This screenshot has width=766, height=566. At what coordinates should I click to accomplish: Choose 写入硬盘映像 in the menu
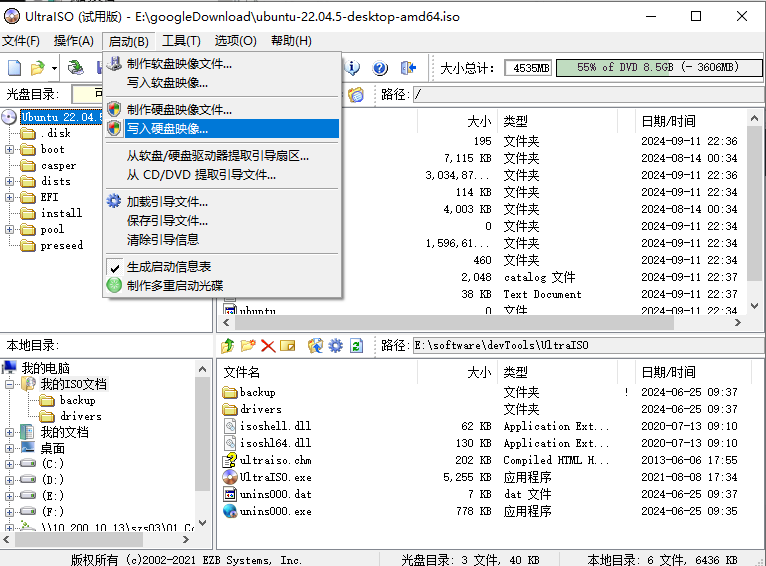click(x=222, y=128)
